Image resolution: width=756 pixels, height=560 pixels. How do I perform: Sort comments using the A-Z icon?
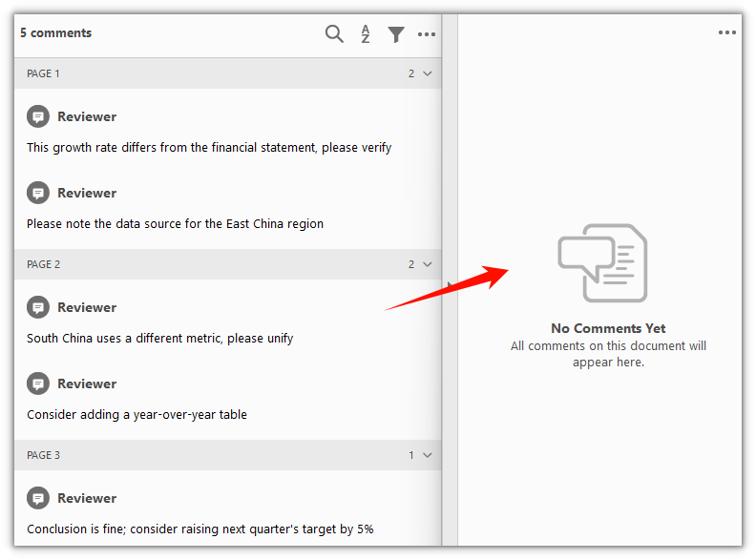pyautogui.click(x=366, y=33)
